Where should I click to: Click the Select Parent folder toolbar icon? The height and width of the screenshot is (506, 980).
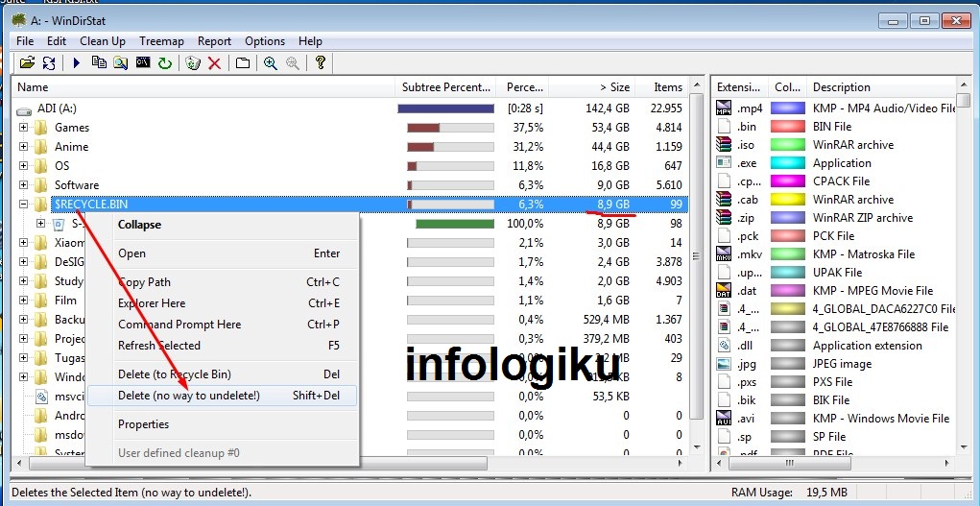tap(243, 63)
